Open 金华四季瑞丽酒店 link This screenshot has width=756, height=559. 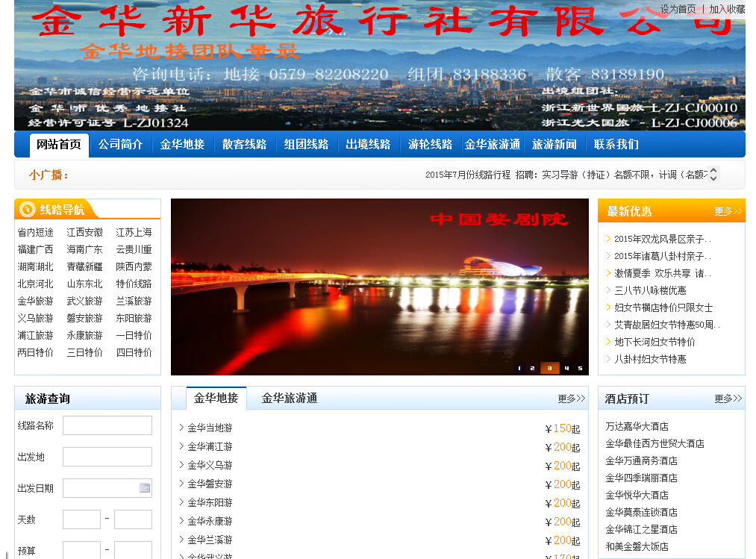coord(641,478)
